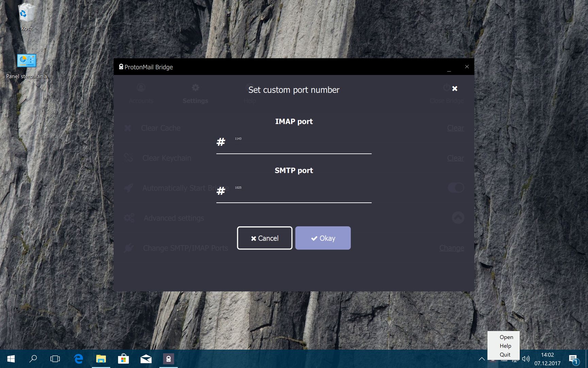Cancel the custom port change
The height and width of the screenshot is (368, 588).
tap(264, 238)
